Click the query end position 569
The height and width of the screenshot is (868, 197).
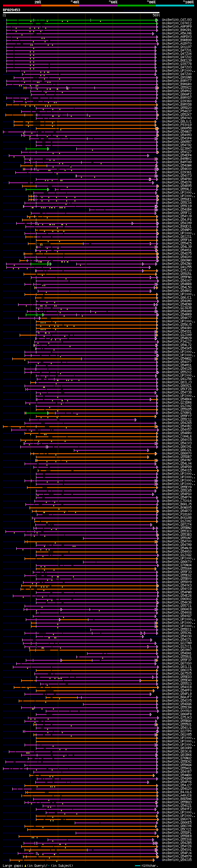click(x=155, y=15)
